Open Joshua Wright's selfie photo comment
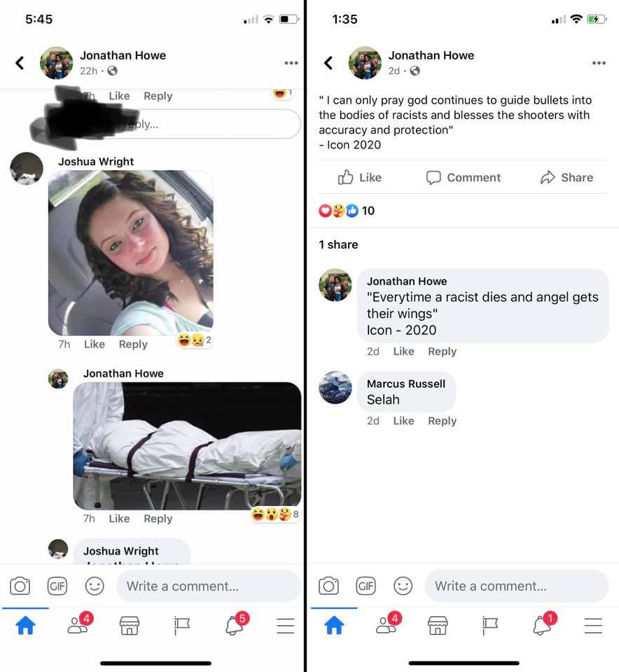The height and width of the screenshot is (672, 619). click(x=130, y=253)
